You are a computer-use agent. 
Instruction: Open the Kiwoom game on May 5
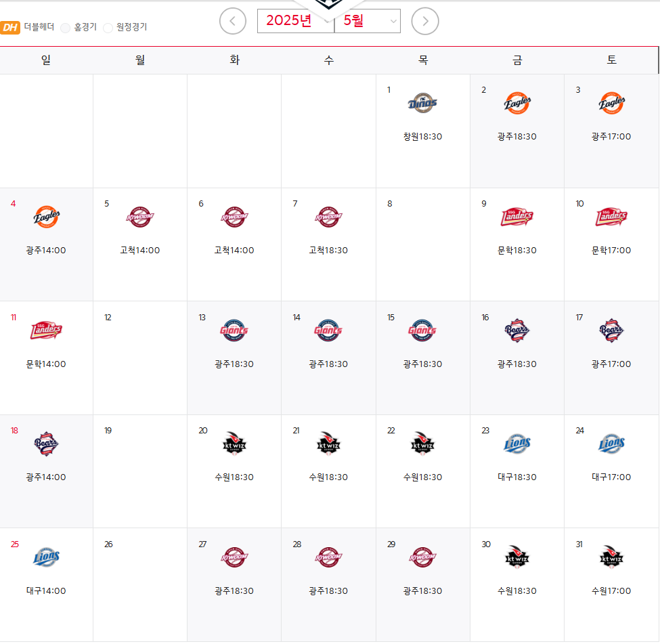139,217
